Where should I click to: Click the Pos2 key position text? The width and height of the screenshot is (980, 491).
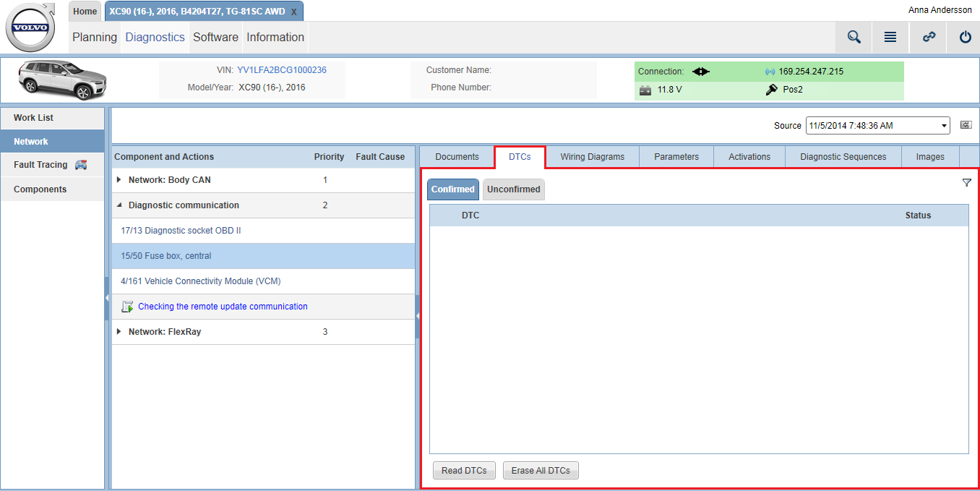(x=793, y=90)
